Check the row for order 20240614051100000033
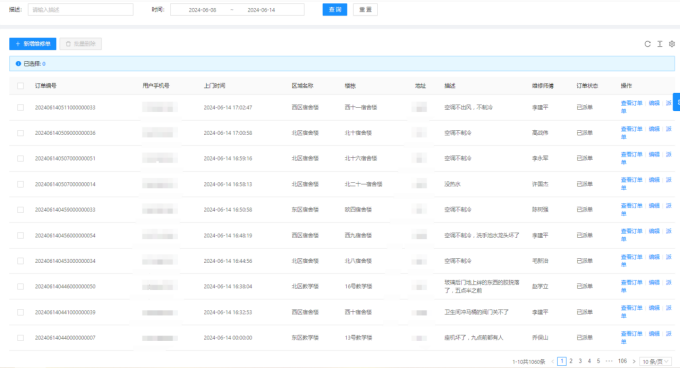Screen dimensions: 681x368 coord(20,107)
